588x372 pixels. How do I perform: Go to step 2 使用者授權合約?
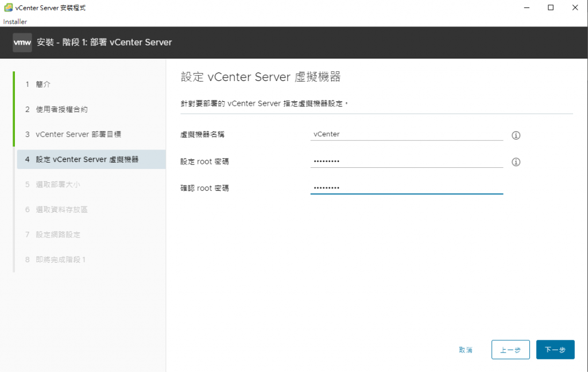coord(56,109)
